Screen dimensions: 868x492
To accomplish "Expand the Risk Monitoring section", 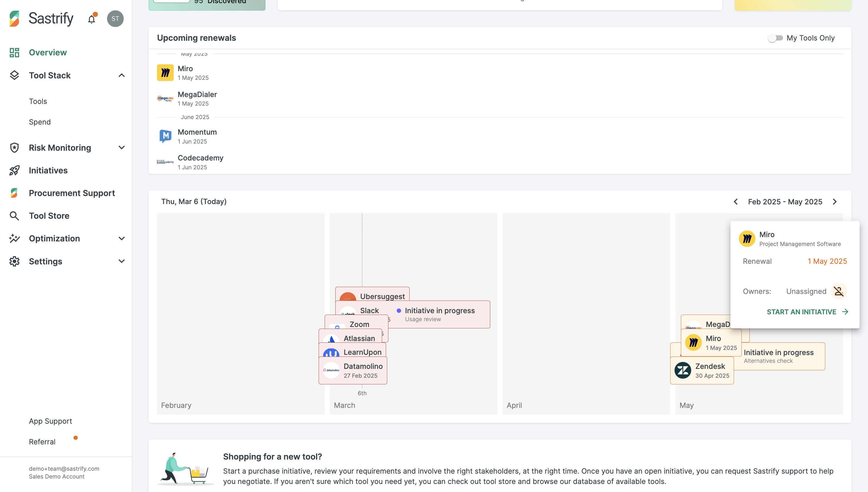I will tap(122, 148).
